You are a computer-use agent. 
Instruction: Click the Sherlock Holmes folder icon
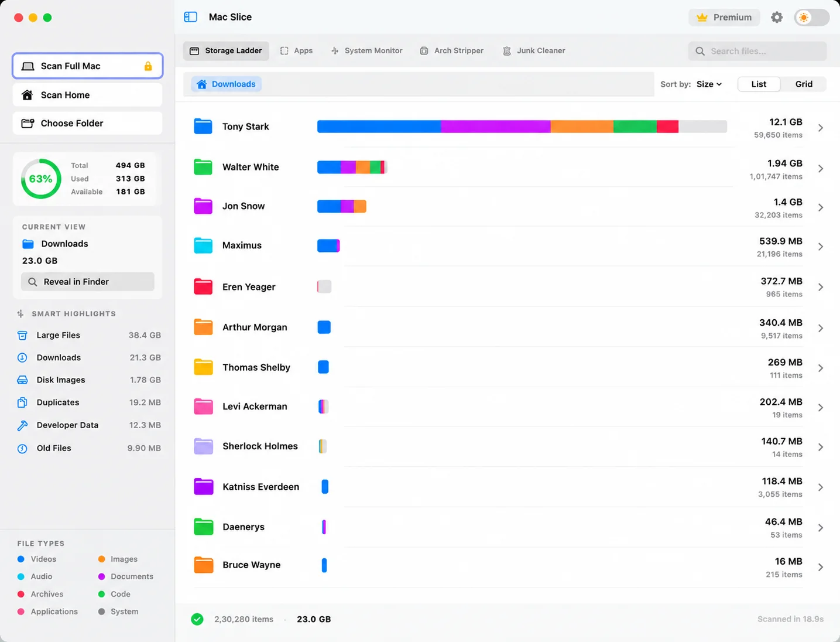tap(203, 446)
